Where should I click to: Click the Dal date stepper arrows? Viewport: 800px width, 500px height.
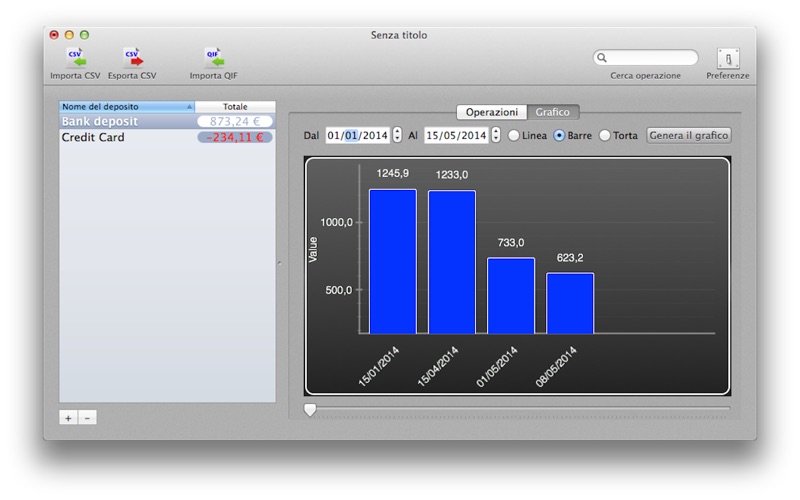click(x=397, y=136)
